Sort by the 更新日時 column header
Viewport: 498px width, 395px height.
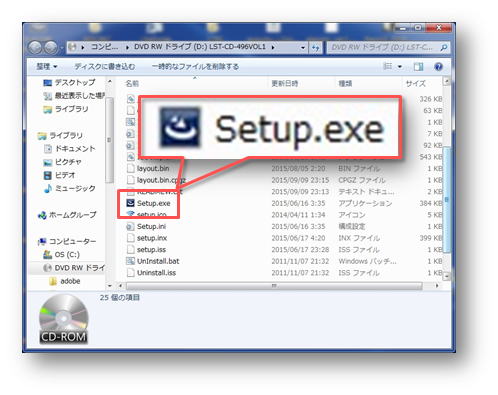(x=284, y=83)
